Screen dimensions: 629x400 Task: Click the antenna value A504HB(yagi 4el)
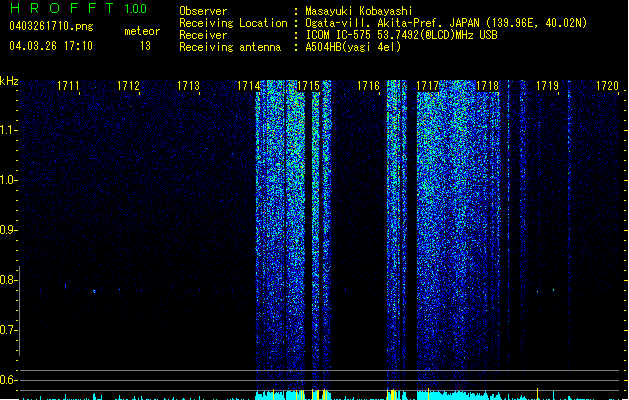pos(353,47)
